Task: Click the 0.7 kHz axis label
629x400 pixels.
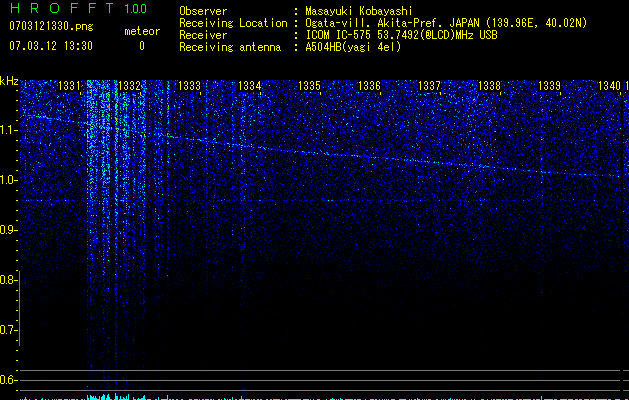Action: click(8, 330)
